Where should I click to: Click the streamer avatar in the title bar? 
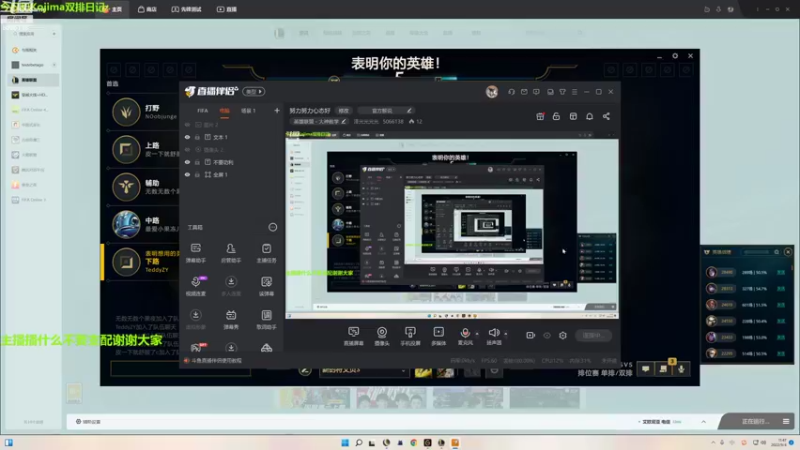pos(492,92)
